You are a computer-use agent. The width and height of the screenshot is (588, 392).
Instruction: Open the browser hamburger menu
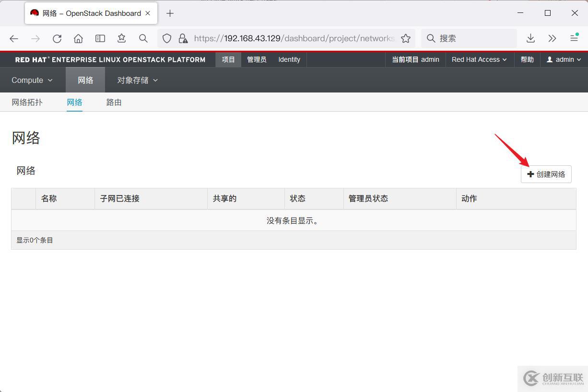tap(574, 38)
